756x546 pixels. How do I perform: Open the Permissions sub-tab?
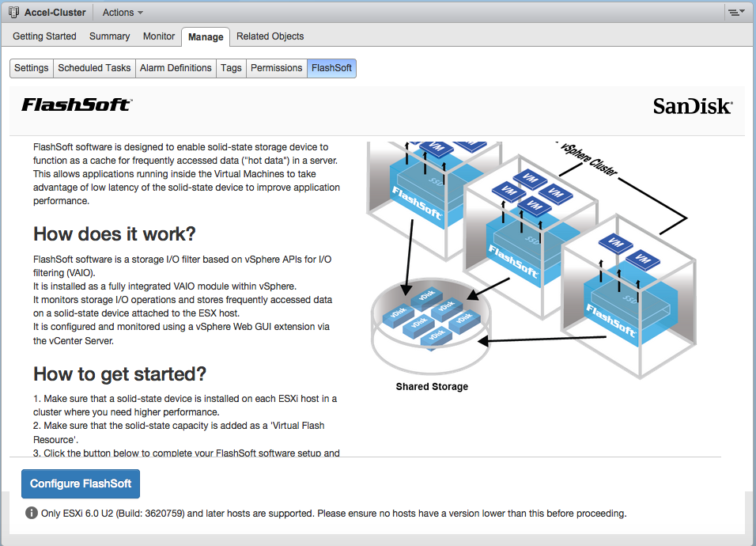coord(276,68)
